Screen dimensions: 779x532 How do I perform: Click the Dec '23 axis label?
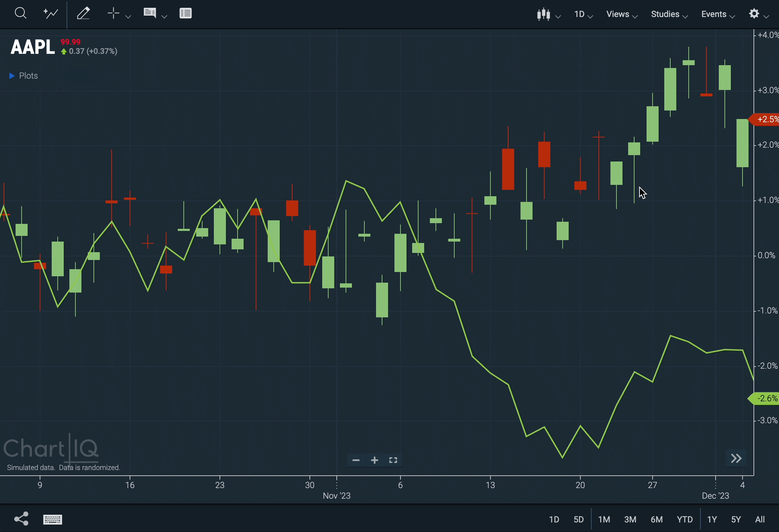(x=716, y=496)
